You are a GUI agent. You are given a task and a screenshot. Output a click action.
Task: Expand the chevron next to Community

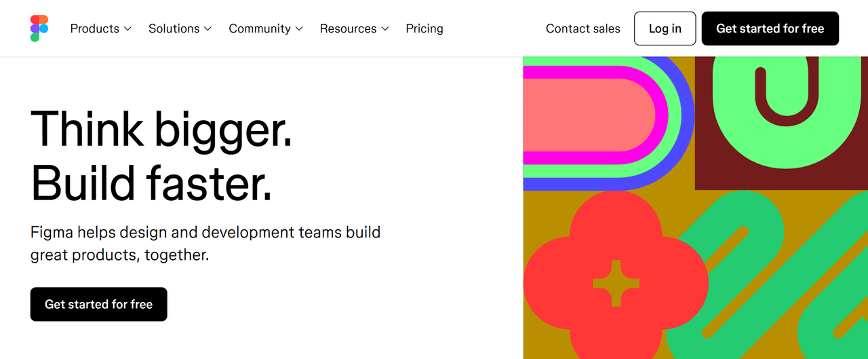coord(298,29)
